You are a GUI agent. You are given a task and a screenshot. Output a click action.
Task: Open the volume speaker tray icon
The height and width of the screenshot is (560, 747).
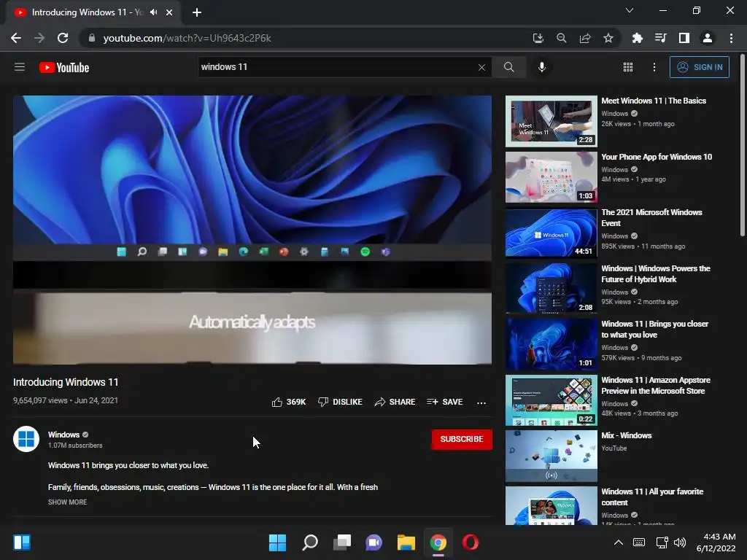tap(680, 542)
